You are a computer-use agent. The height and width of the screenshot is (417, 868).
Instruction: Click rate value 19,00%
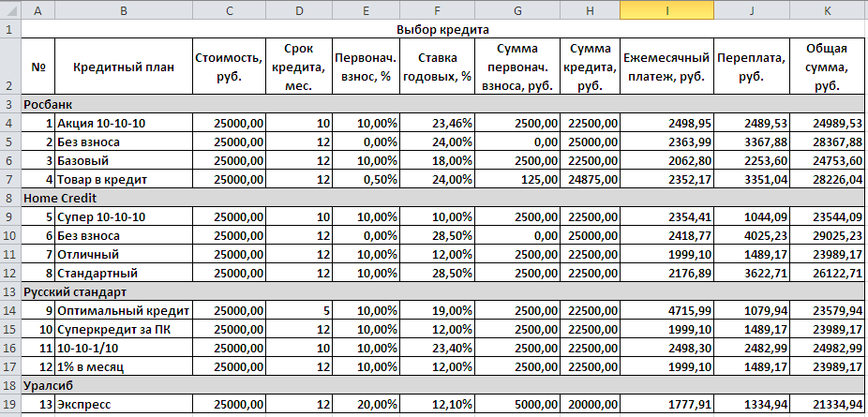(x=437, y=311)
